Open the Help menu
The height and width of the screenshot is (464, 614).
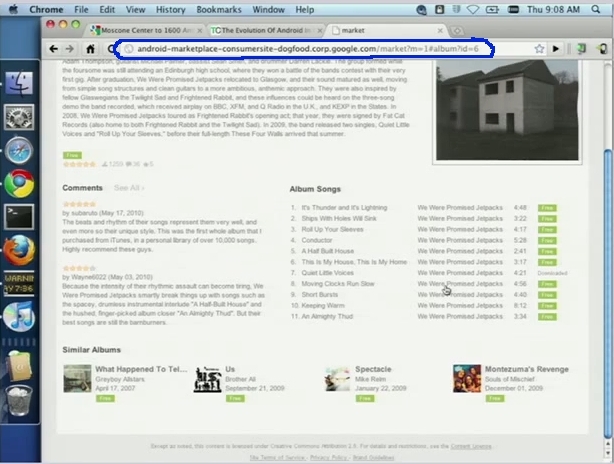coord(305,9)
